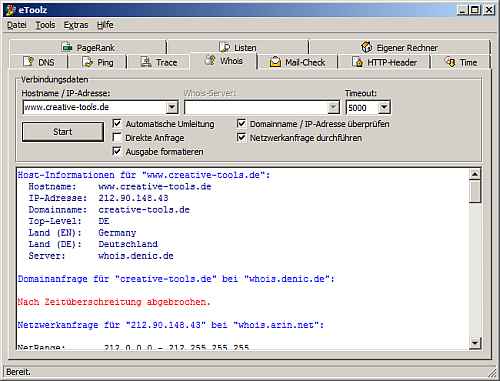The width and height of the screenshot is (500, 381).
Task: Click the output scroll up arrow
Action: [475, 174]
